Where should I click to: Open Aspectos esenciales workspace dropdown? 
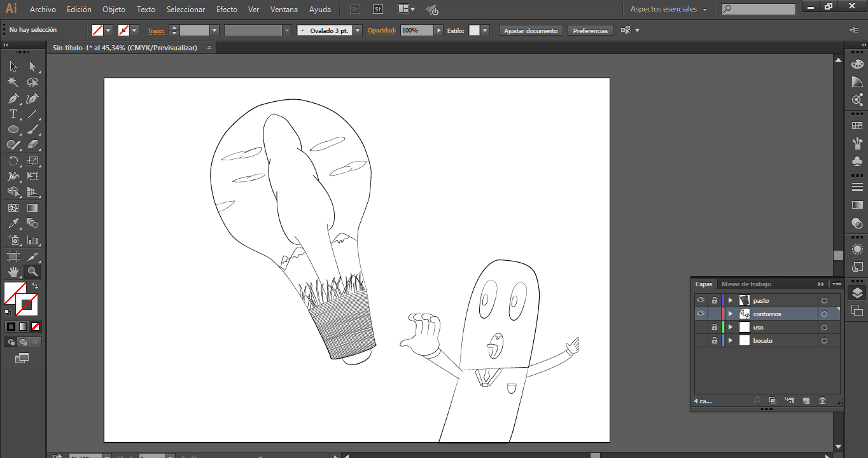pos(668,10)
